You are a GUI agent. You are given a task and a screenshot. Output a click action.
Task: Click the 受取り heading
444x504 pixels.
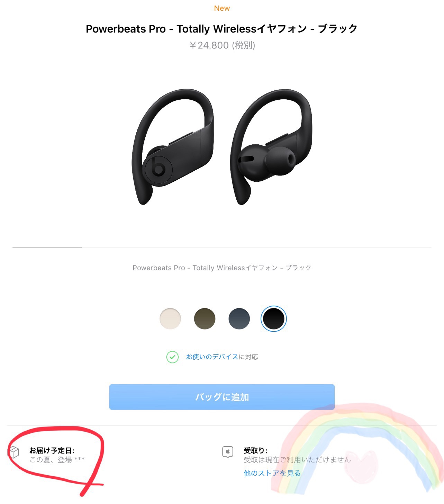[256, 450]
